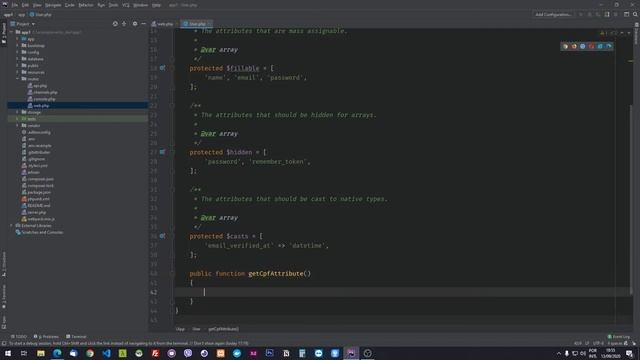Click override gutter icon beside $hidden
Image resolution: width=640 pixels, height=360 pixels.
(x=162, y=152)
